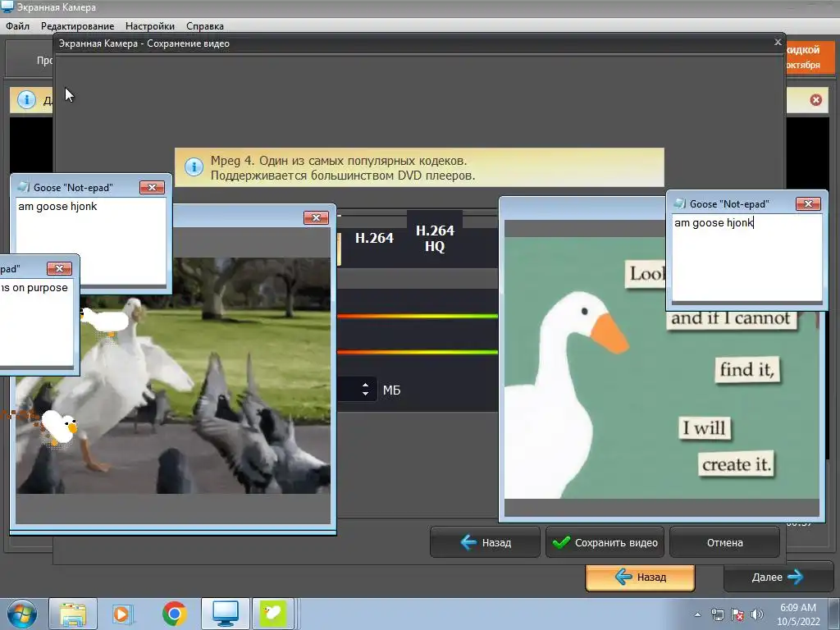Image resolution: width=840 pixels, height=630 pixels.
Task: Click Сохранить видео button
Action: (605, 543)
